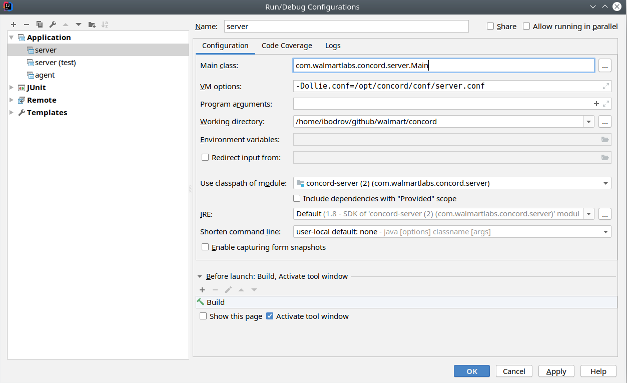Open the JRE dropdown arrow
The height and width of the screenshot is (383, 627).
tap(589, 214)
